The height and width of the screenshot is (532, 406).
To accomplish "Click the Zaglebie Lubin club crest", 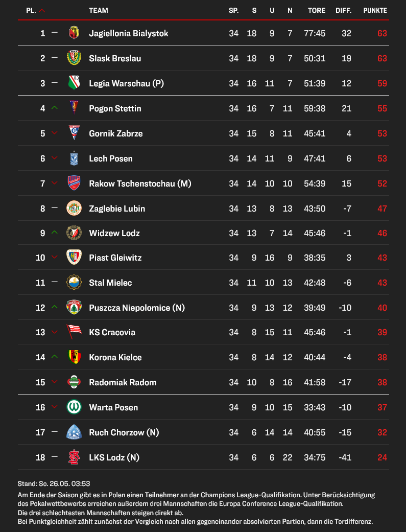I will pos(74,209).
